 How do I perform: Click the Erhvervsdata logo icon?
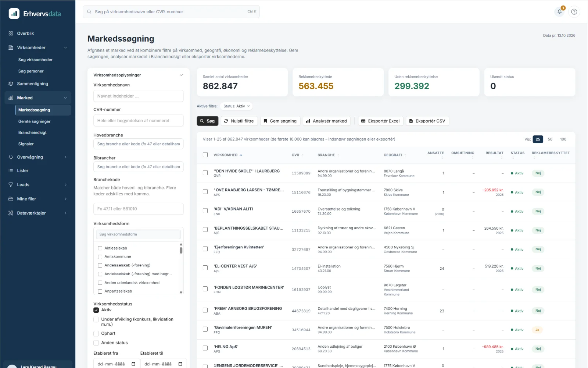pyautogui.click(x=14, y=14)
